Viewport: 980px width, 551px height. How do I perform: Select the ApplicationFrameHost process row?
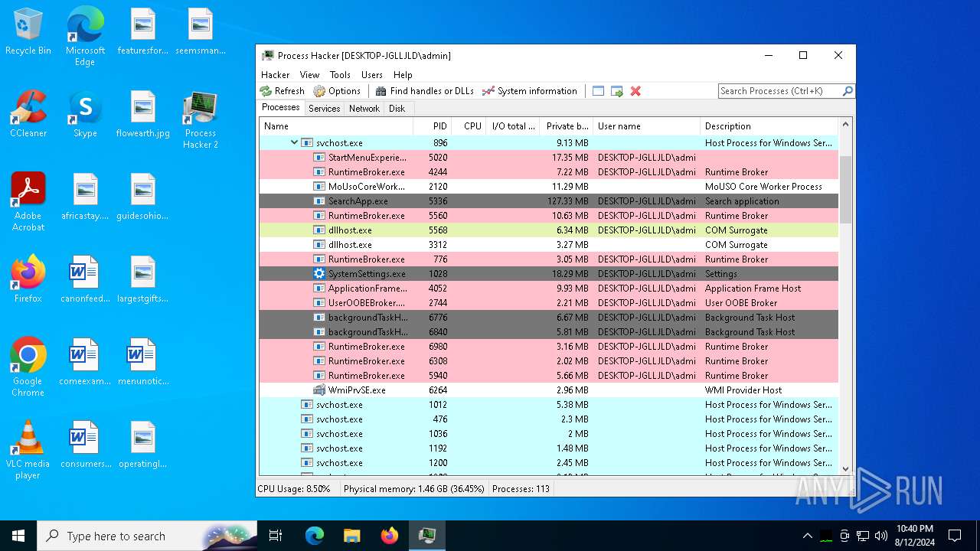[549, 289]
